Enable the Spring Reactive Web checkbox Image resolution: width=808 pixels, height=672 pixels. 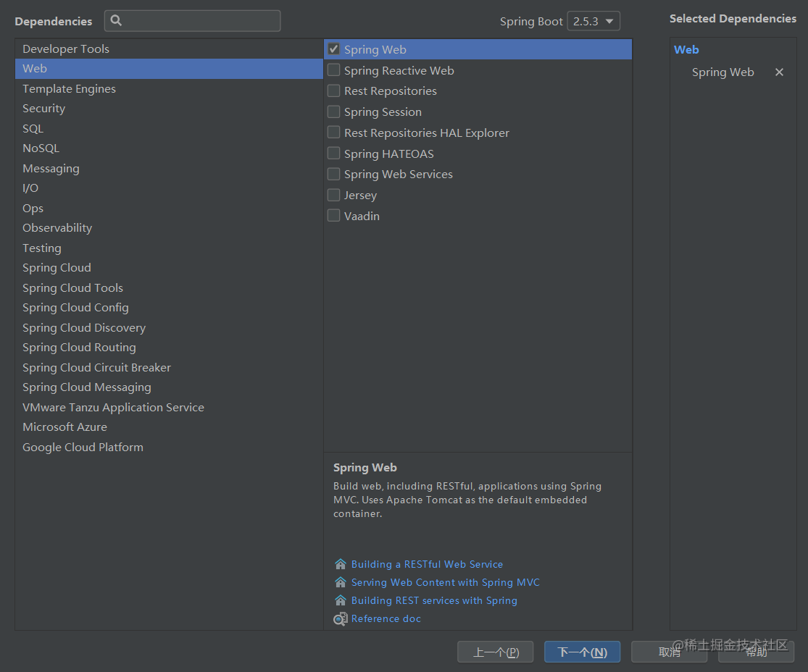pyautogui.click(x=334, y=70)
